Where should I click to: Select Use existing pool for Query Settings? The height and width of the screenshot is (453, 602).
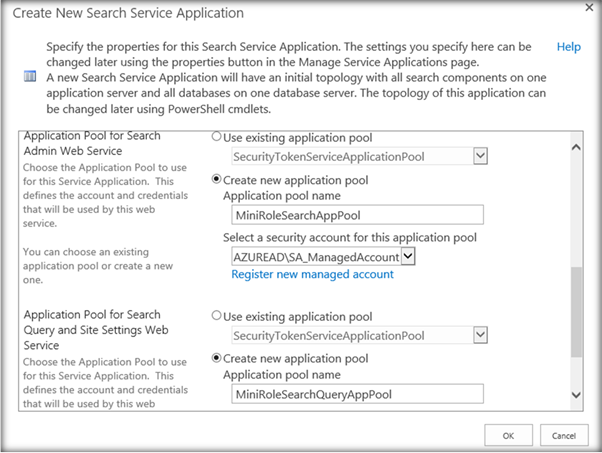[x=216, y=315]
